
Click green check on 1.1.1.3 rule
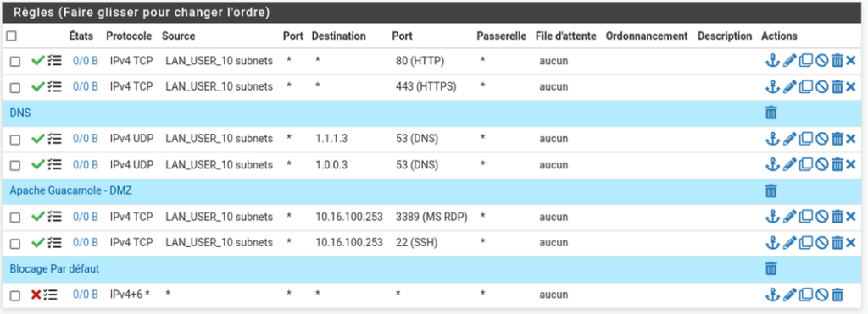coord(37,138)
